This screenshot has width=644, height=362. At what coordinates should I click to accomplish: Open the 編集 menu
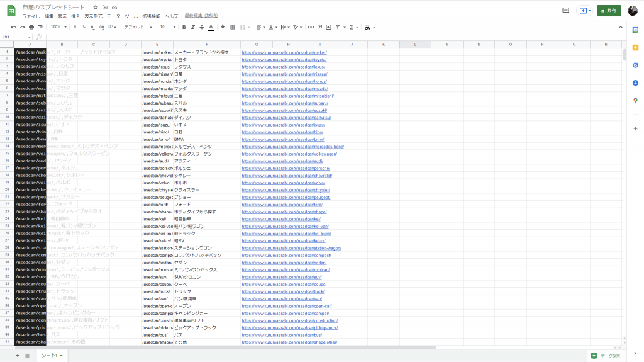tap(49, 16)
